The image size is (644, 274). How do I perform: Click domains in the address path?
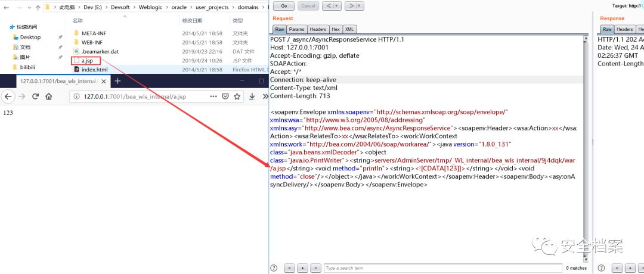pyautogui.click(x=248, y=7)
